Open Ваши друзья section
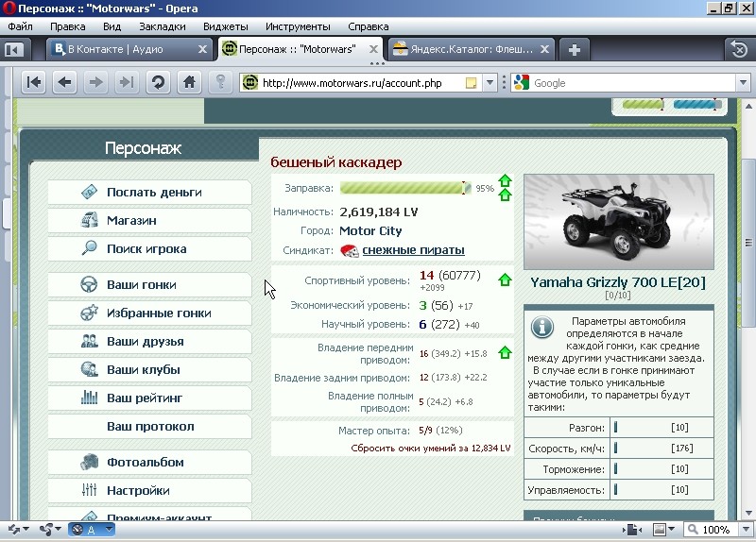756x542 pixels. (x=150, y=342)
